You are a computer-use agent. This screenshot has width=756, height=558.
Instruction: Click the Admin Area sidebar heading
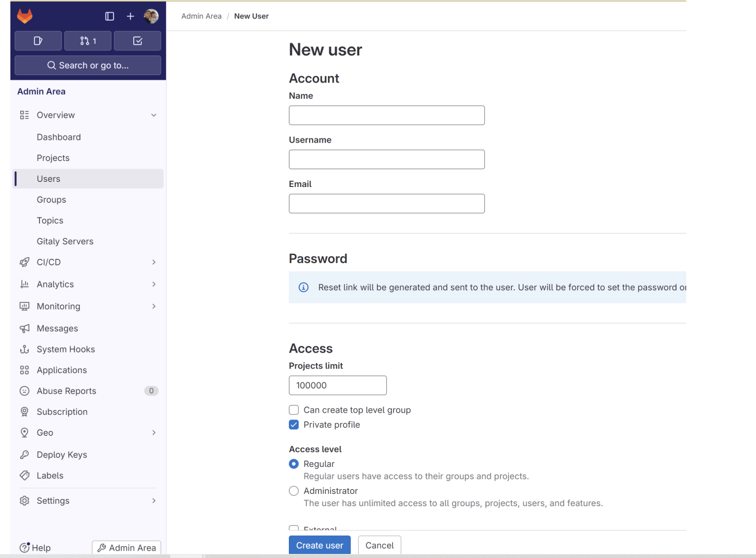coord(42,91)
